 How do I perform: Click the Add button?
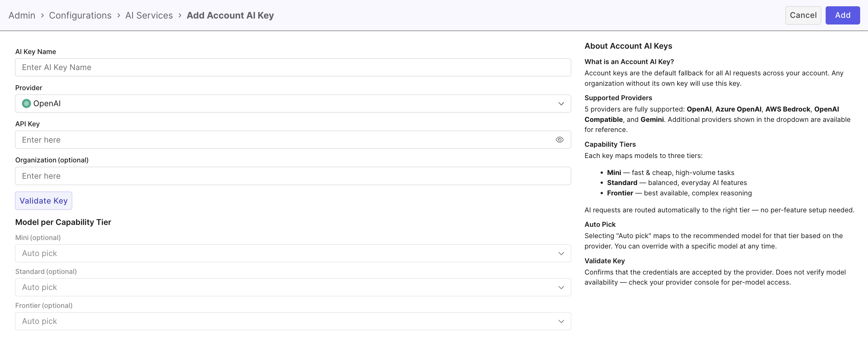pos(842,15)
